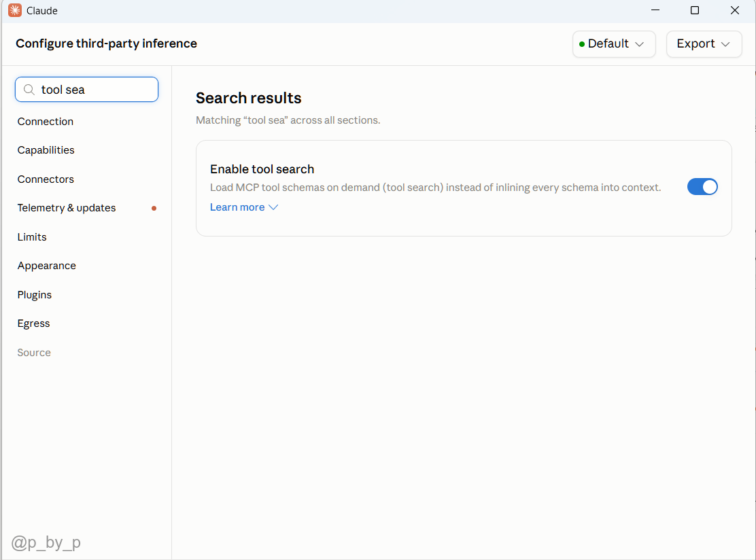756x560 pixels.
Task: Maximize the Claude window
Action: click(x=694, y=10)
